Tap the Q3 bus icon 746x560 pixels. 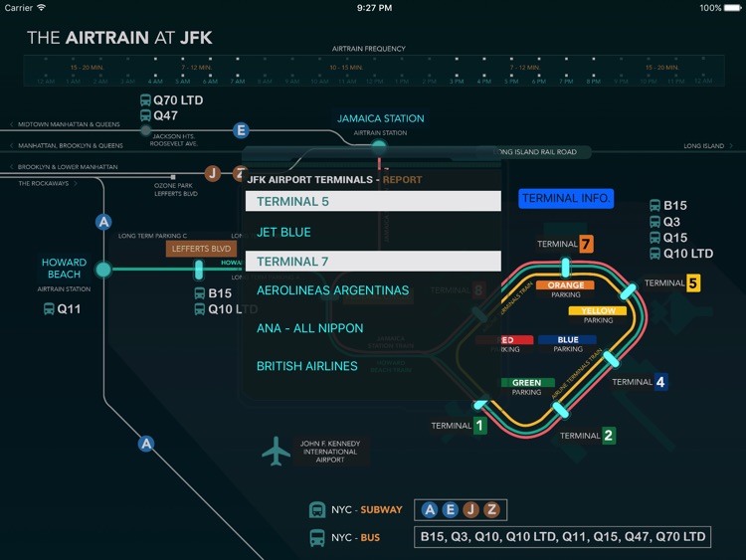(655, 222)
